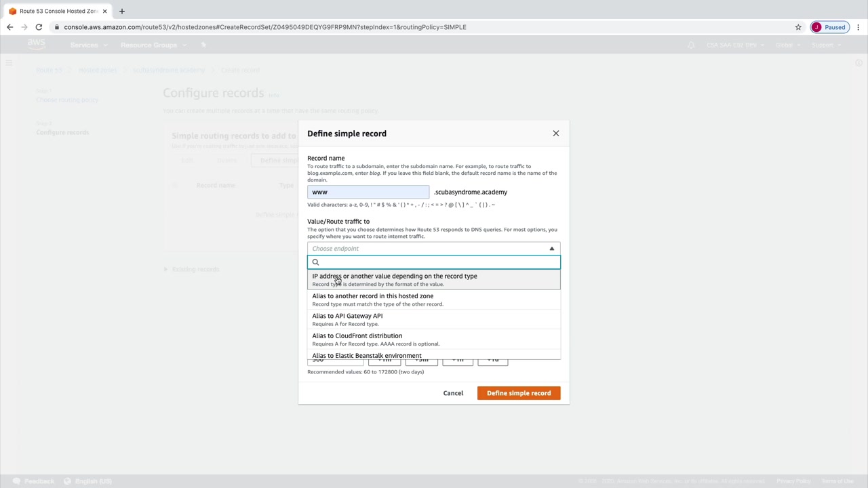
Task: Expand the Existing records section
Action: [192, 269]
